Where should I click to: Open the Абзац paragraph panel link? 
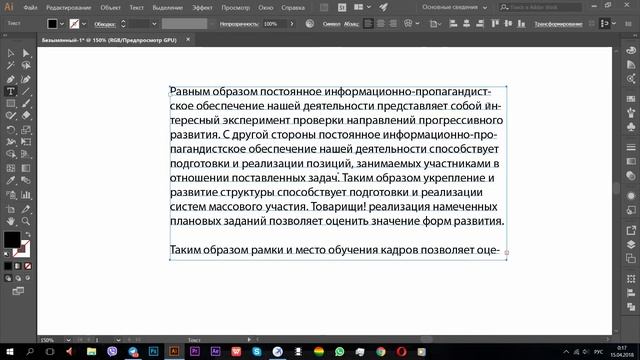coord(351,24)
